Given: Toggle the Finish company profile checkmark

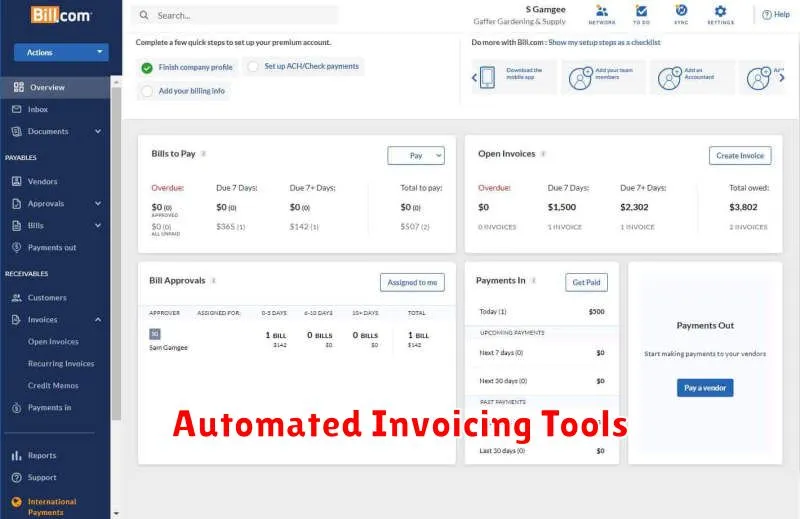Looking at the screenshot, I should [x=147, y=68].
